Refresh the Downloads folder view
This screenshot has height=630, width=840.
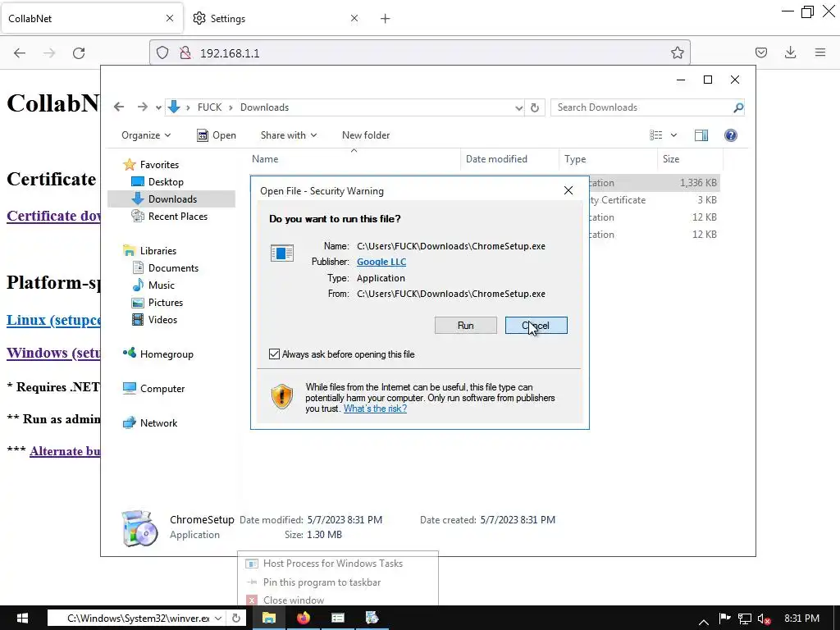click(535, 107)
